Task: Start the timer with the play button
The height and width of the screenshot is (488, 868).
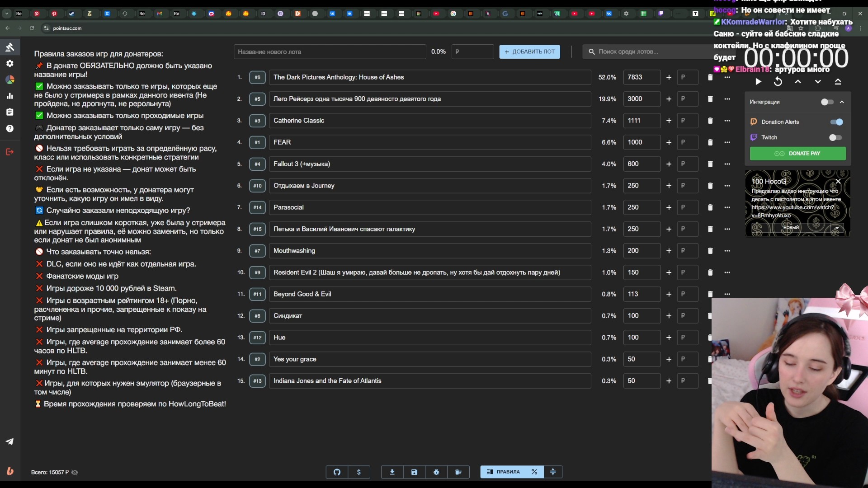Action: coord(758,82)
